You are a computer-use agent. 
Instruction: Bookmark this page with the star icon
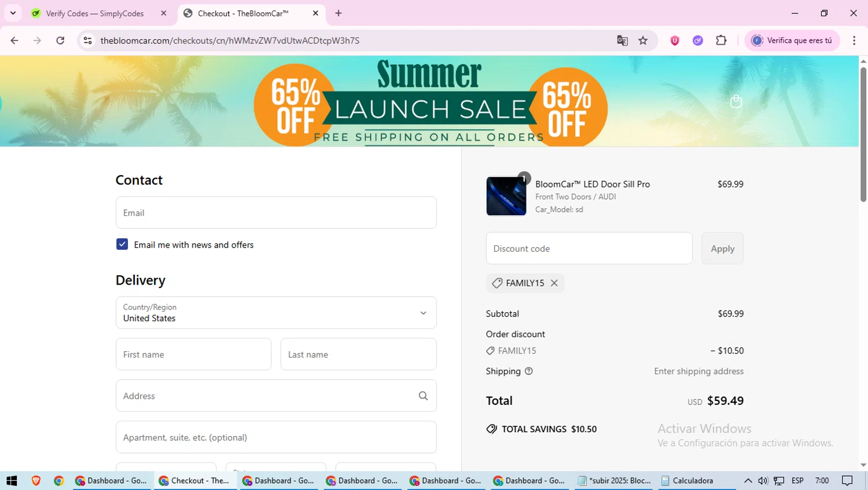pyautogui.click(x=643, y=40)
